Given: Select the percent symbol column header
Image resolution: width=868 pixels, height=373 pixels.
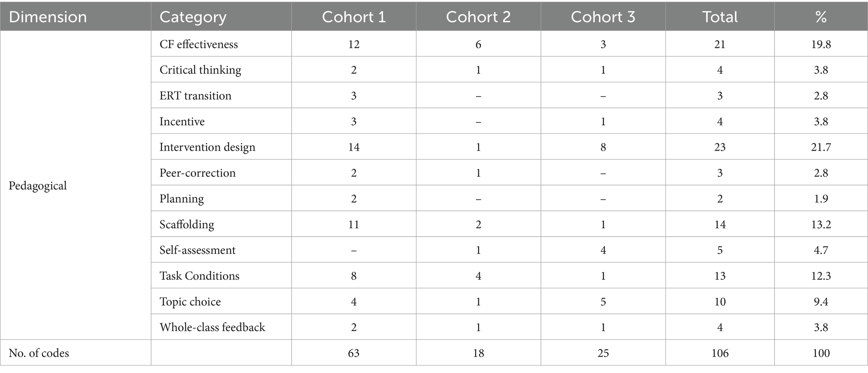Looking at the screenshot, I should (x=821, y=17).
